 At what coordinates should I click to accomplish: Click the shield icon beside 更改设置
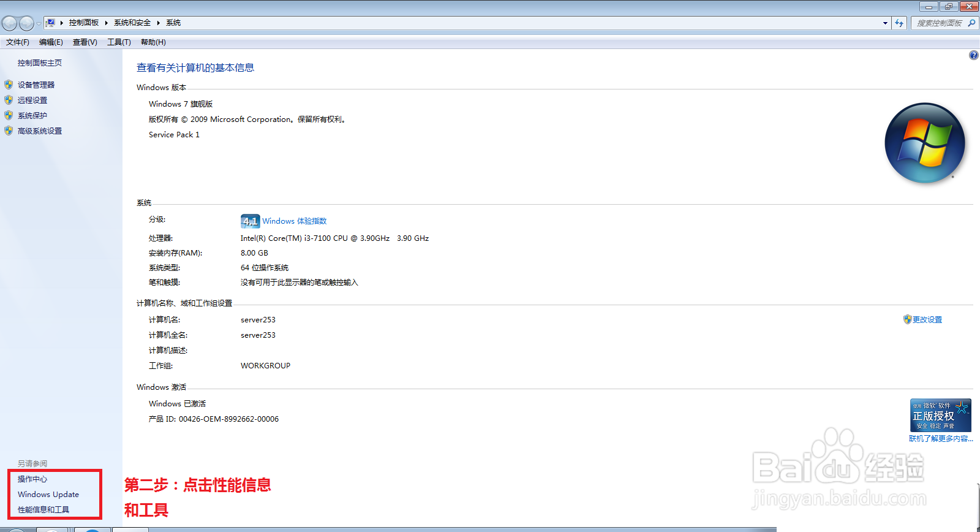pyautogui.click(x=908, y=319)
